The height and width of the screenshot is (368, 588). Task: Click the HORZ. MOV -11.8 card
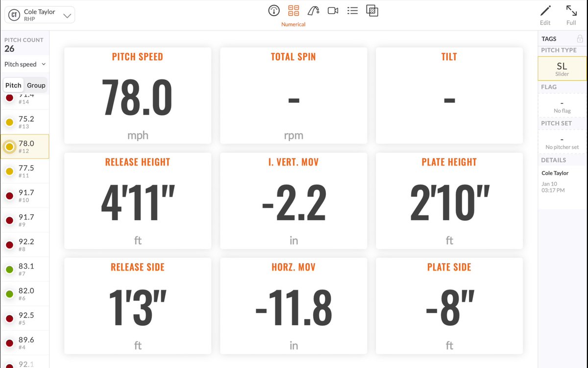pos(294,306)
